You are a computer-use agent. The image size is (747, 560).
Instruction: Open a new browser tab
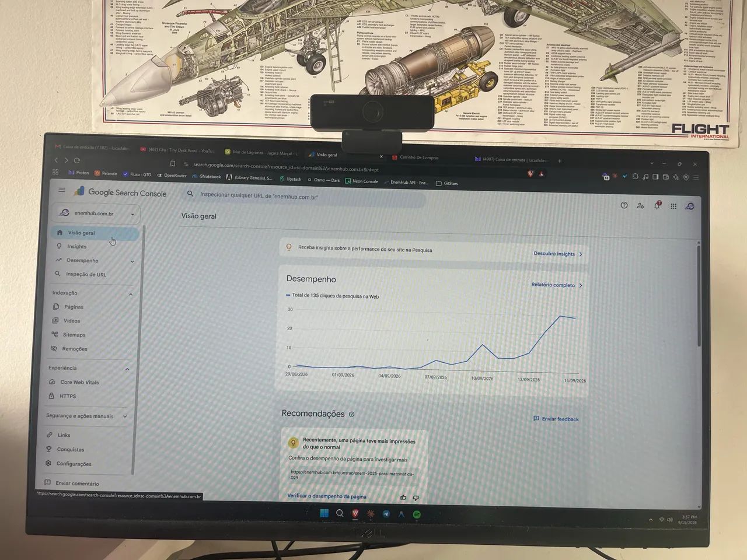tap(560, 160)
